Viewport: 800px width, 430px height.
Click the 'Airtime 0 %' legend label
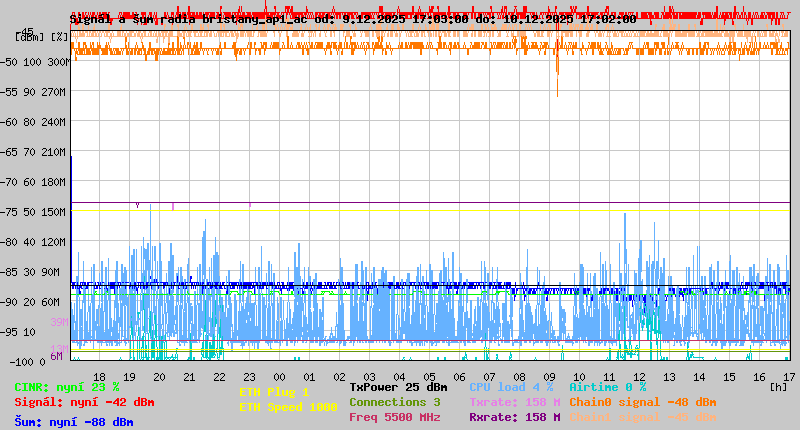pyautogui.click(x=608, y=388)
